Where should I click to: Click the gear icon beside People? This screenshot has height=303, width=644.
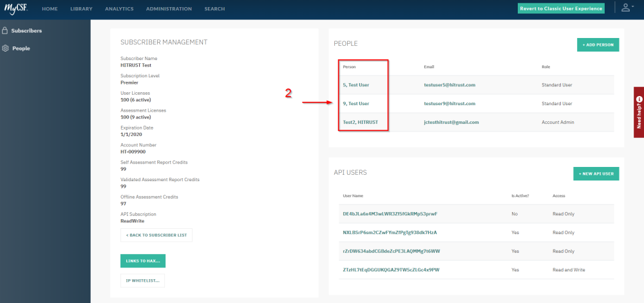[x=5, y=48]
